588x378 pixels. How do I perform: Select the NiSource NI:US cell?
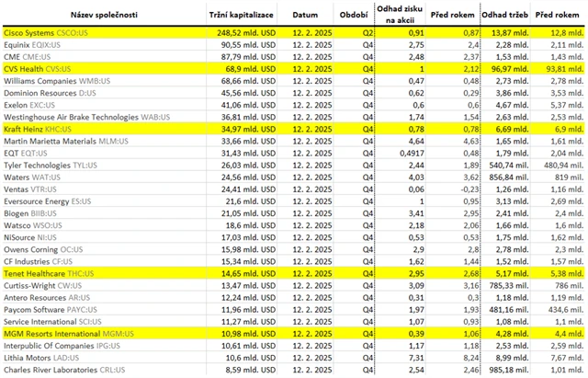(30, 237)
